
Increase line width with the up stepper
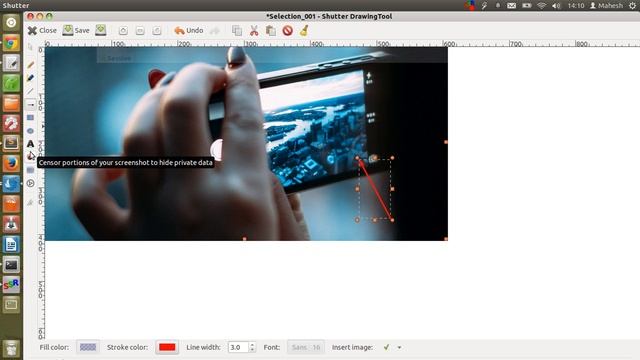pyautogui.click(x=252, y=344)
